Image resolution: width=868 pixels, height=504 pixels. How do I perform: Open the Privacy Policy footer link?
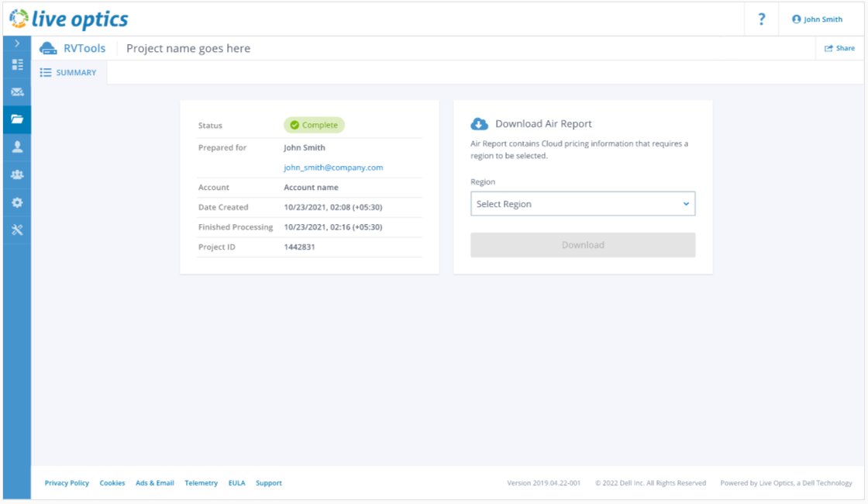point(67,483)
